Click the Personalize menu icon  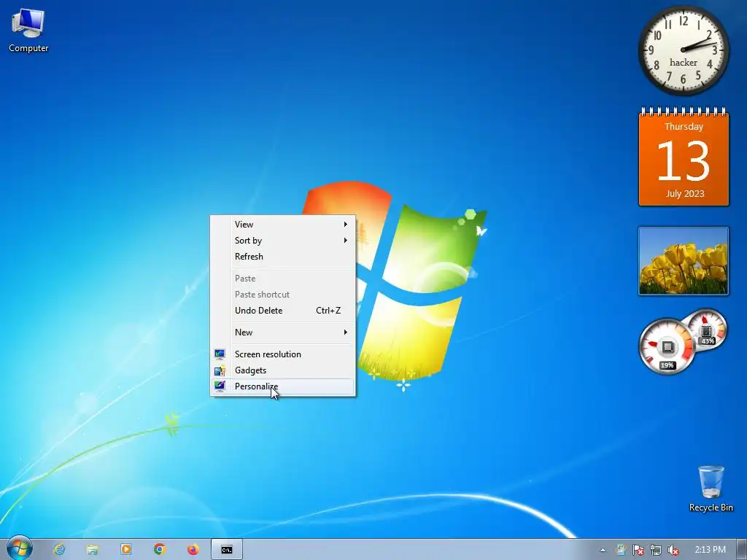point(220,386)
